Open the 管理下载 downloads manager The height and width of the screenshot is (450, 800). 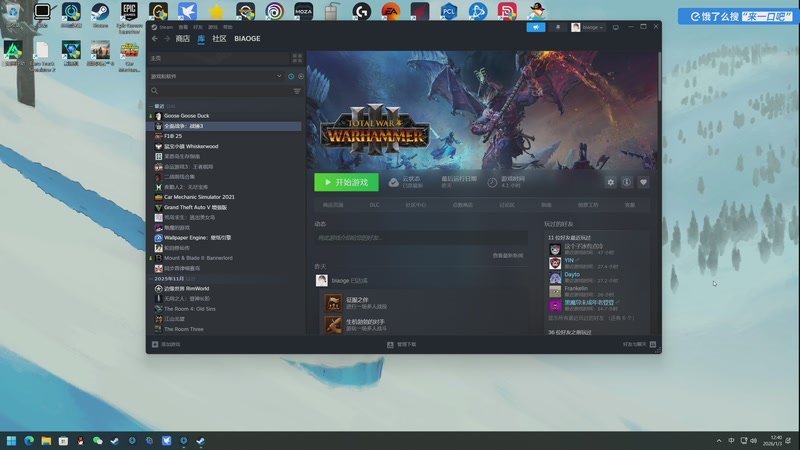pyautogui.click(x=402, y=344)
